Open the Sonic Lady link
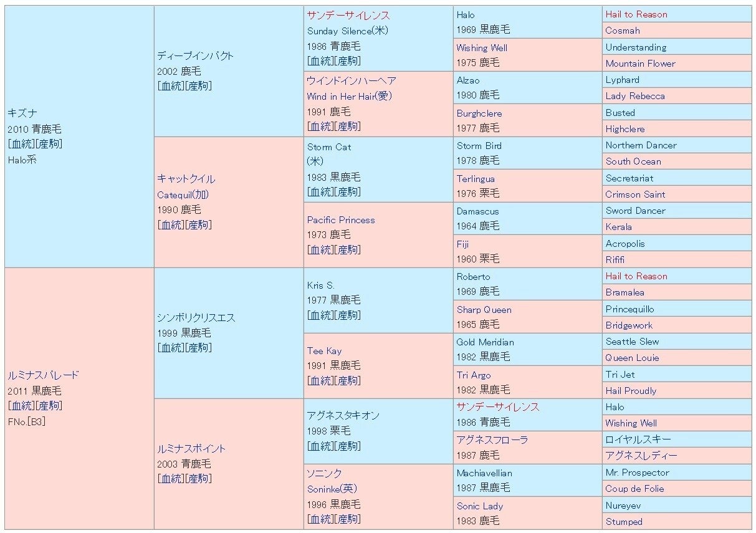The image size is (756, 533). (479, 506)
